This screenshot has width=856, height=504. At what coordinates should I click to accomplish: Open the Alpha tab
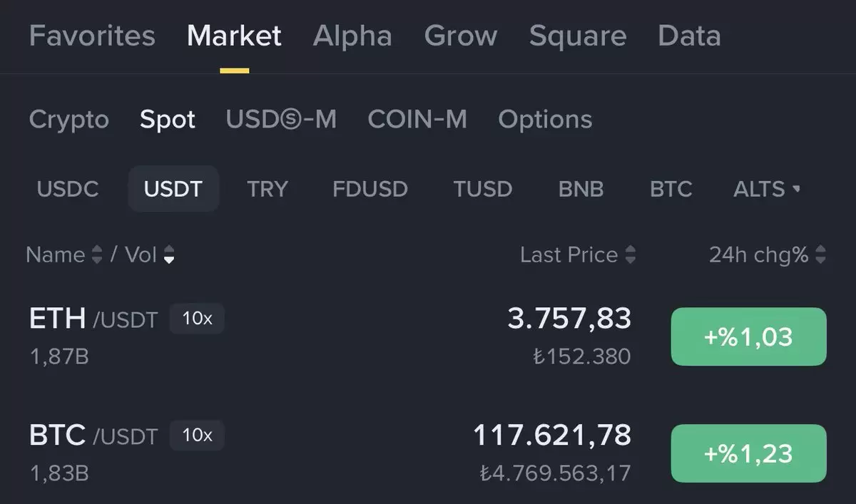pyautogui.click(x=352, y=36)
